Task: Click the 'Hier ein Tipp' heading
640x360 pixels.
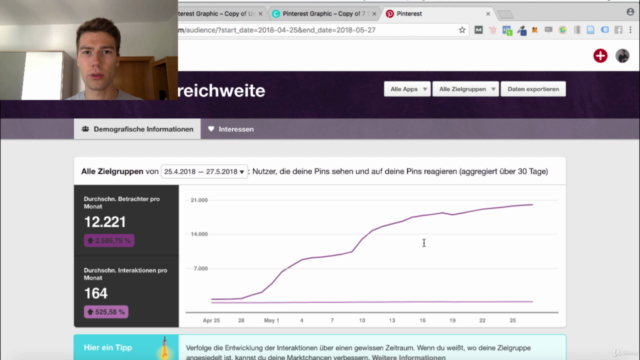Action: pos(108,348)
